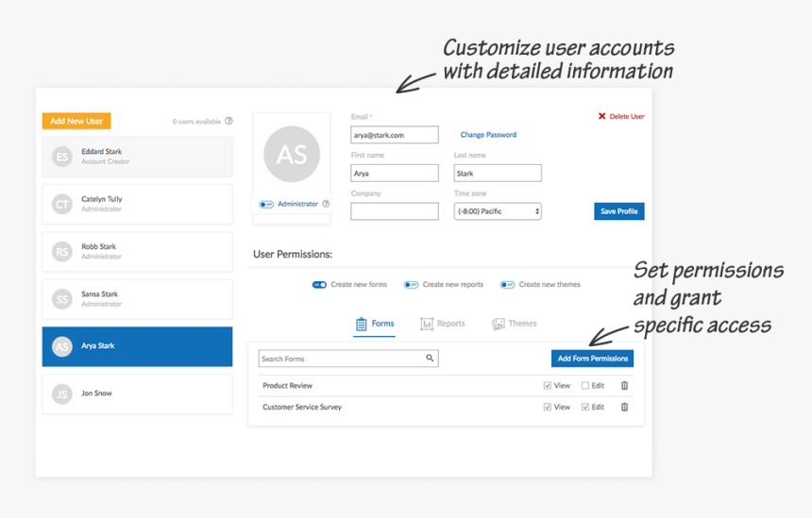Screen dimensions: 812x518
Task: Select Catelyn Tully user entry
Action: coord(137,204)
